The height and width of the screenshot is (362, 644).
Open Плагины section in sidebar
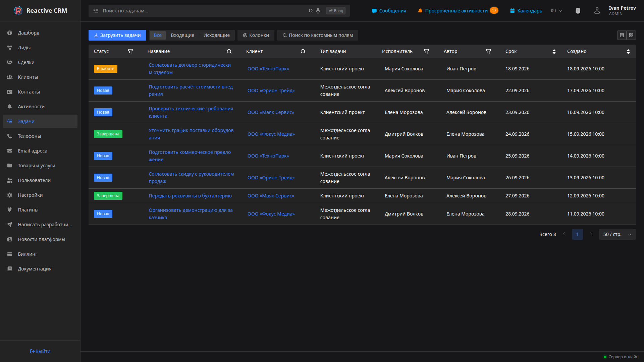tap(40, 210)
